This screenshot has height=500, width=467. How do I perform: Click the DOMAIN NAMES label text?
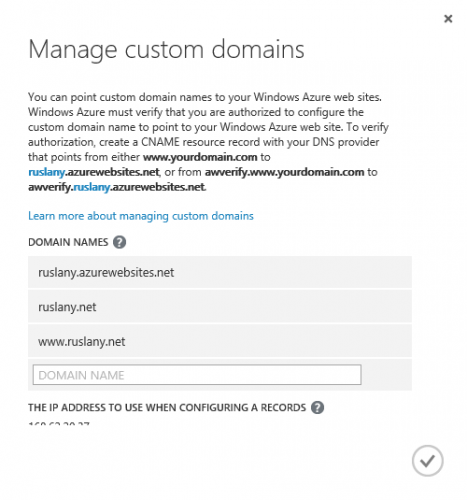click(x=68, y=242)
